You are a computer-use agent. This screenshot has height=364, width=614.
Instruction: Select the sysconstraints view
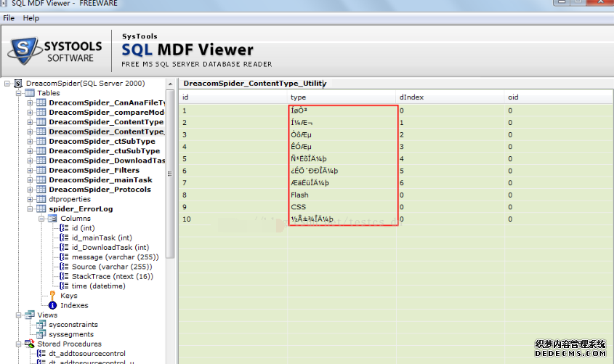point(73,325)
